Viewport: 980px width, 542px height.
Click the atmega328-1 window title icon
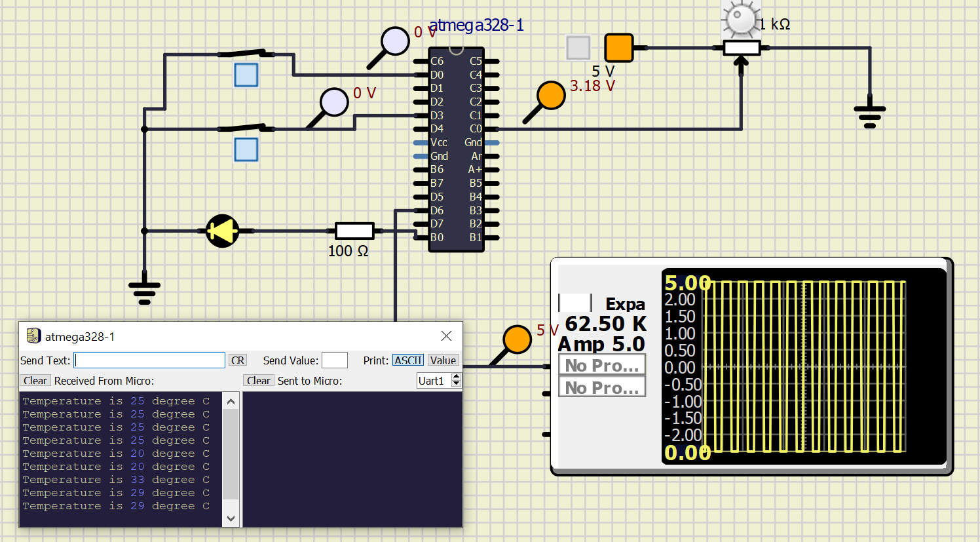(33, 335)
